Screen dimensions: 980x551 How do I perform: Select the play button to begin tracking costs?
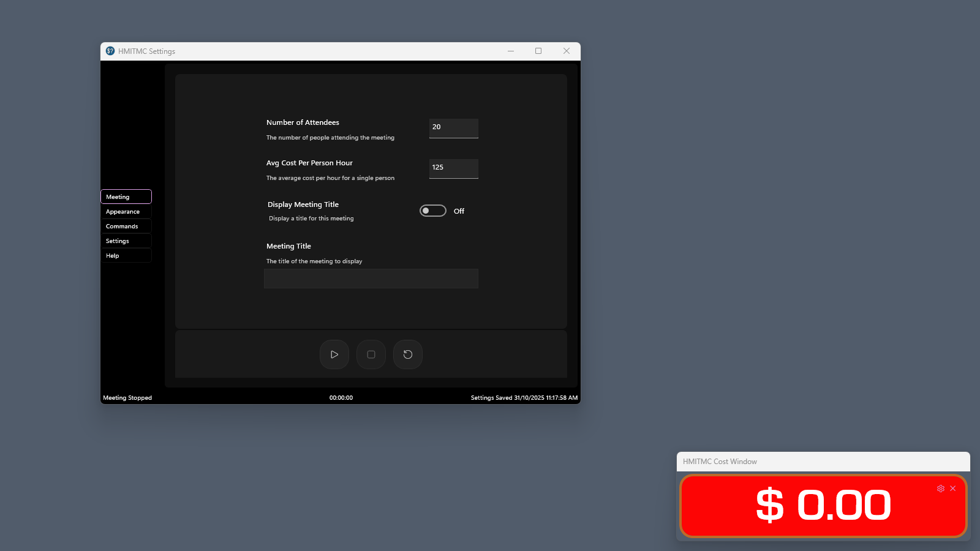(334, 354)
